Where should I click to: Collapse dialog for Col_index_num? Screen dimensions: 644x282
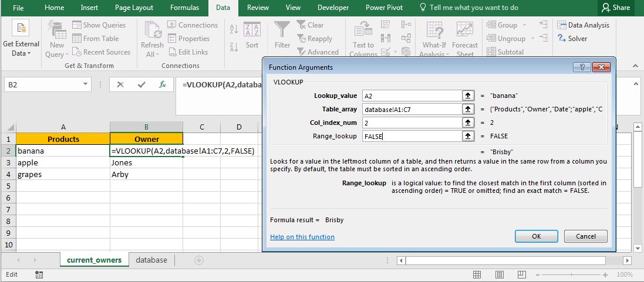point(468,123)
